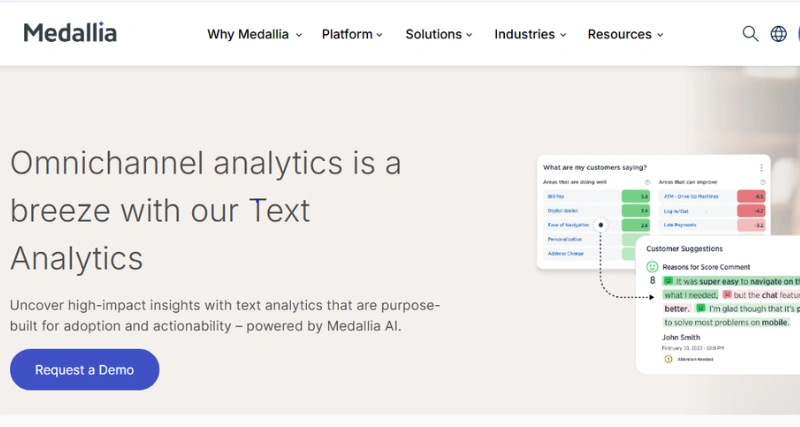The image size is (800, 427).
Task: Click the globe language selector icon
Action: point(778,34)
